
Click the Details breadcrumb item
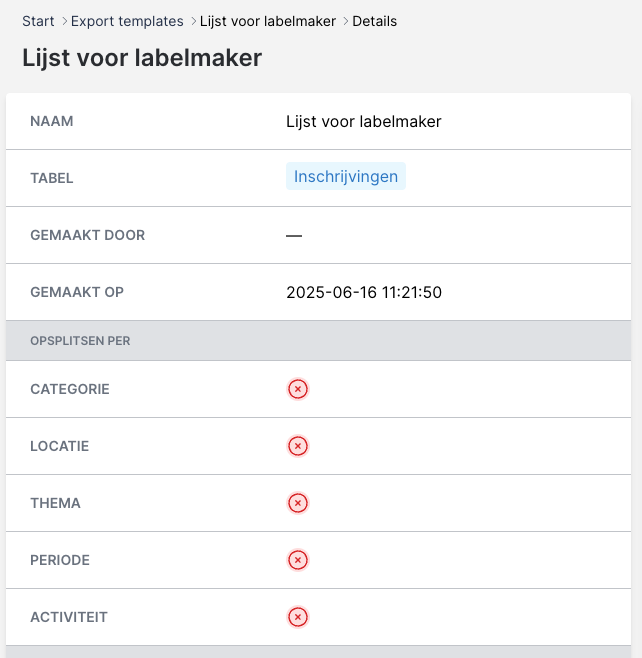(374, 21)
